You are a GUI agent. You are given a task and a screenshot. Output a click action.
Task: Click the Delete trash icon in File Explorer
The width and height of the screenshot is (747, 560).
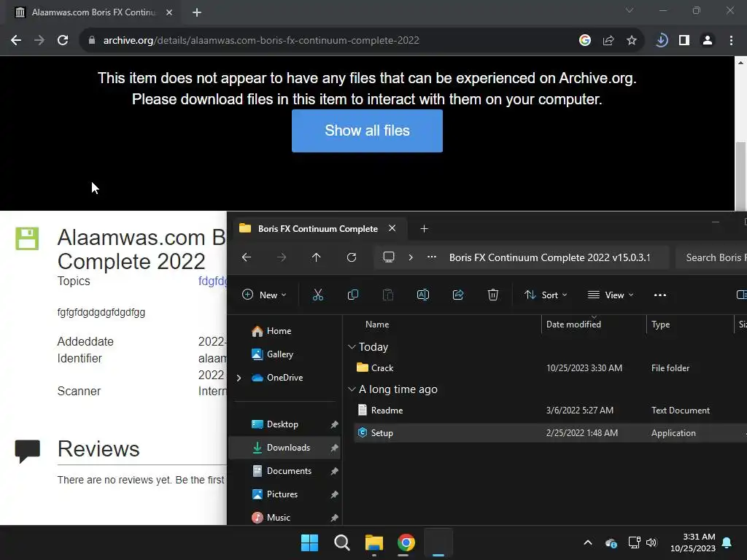493,295
